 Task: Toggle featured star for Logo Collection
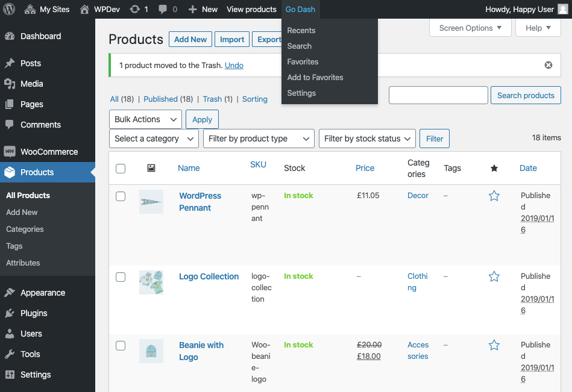[494, 276]
